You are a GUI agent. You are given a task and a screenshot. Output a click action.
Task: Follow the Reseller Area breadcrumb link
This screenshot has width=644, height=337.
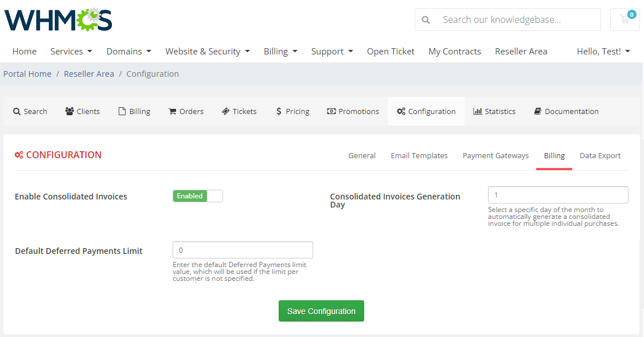point(89,74)
